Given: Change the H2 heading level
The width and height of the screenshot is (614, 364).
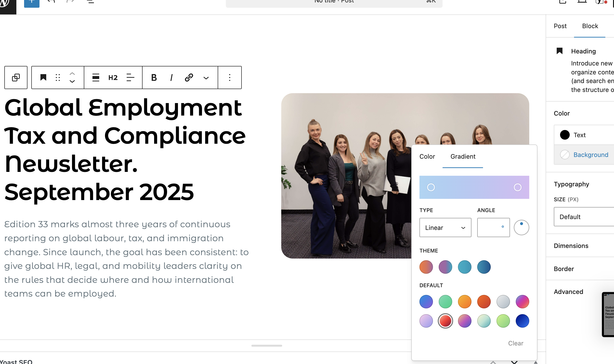Looking at the screenshot, I should tap(113, 78).
